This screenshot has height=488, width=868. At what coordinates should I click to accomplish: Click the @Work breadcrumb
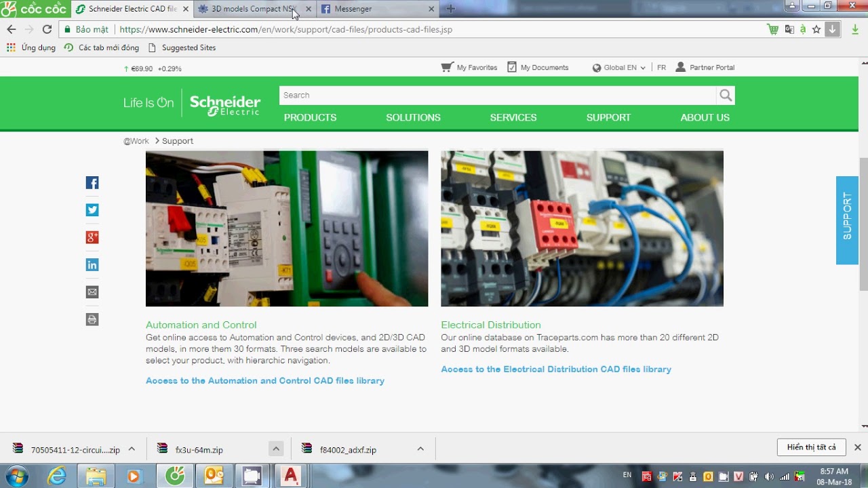point(136,141)
